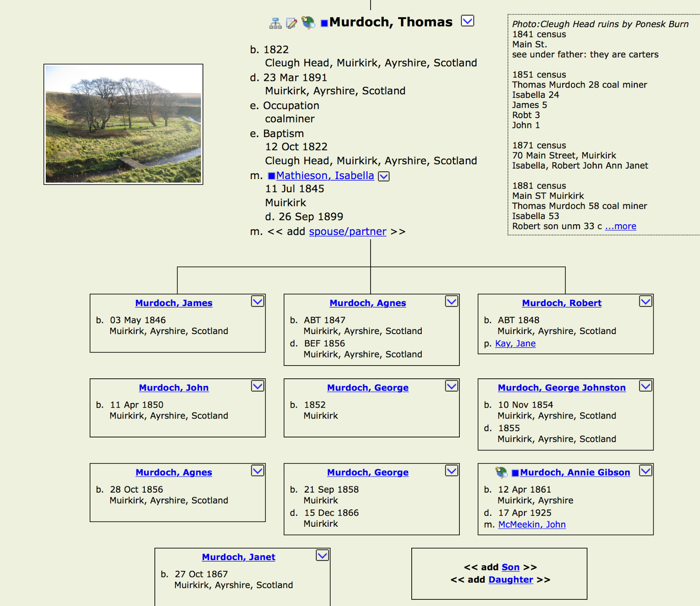Expand the dropdown on the Murdoch, James card
This screenshot has height=606, width=700.
(258, 301)
